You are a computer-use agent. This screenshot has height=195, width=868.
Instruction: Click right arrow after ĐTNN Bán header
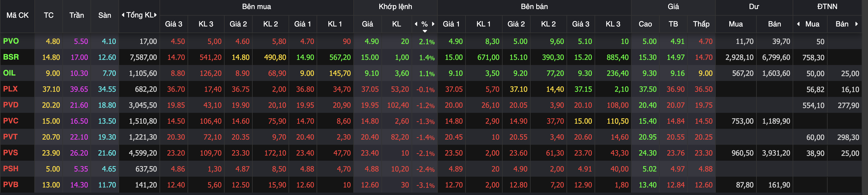[x=856, y=24]
